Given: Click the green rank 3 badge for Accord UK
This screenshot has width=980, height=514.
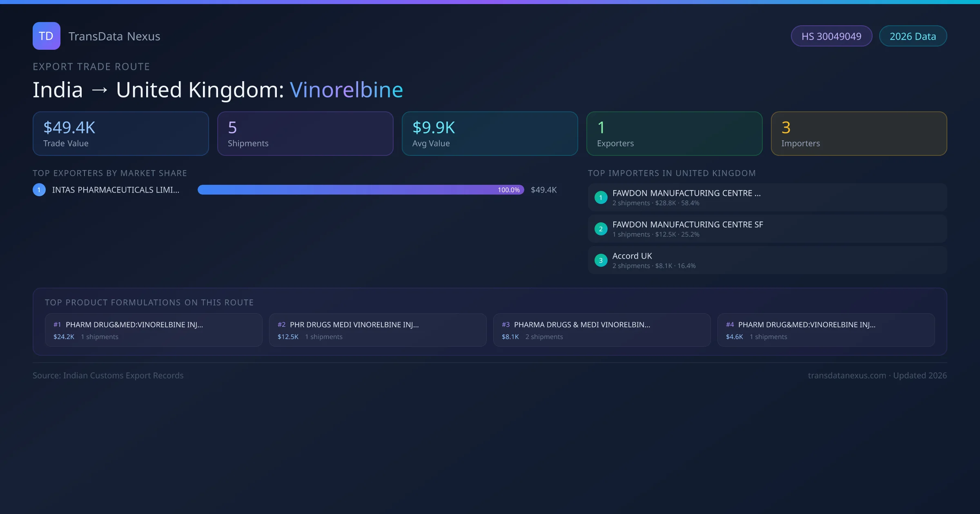Looking at the screenshot, I should pyautogui.click(x=601, y=260).
